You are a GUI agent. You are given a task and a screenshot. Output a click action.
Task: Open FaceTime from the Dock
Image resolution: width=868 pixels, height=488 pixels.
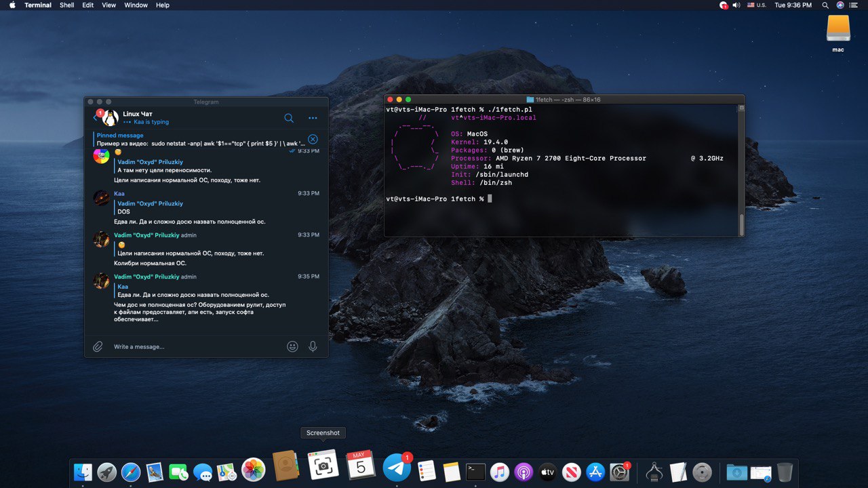pyautogui.click(x=178, y=472)
